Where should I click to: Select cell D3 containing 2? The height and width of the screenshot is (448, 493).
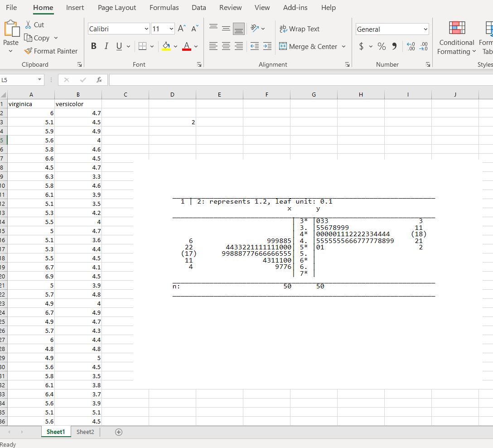[172, 122]
